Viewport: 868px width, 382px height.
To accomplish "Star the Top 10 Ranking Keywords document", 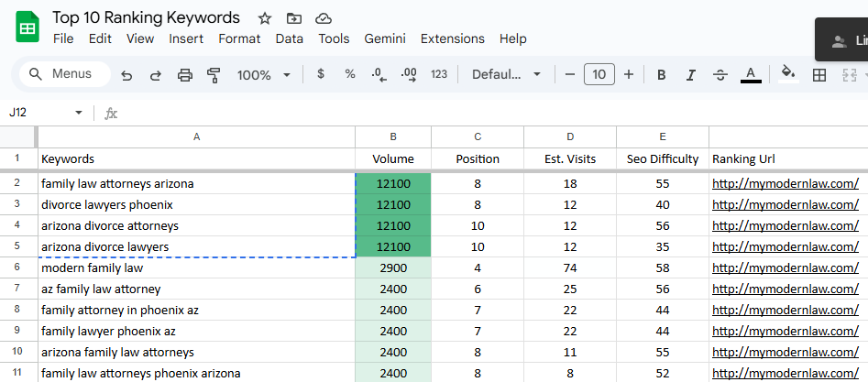I will pyautogui.click(x=265, y=18).
